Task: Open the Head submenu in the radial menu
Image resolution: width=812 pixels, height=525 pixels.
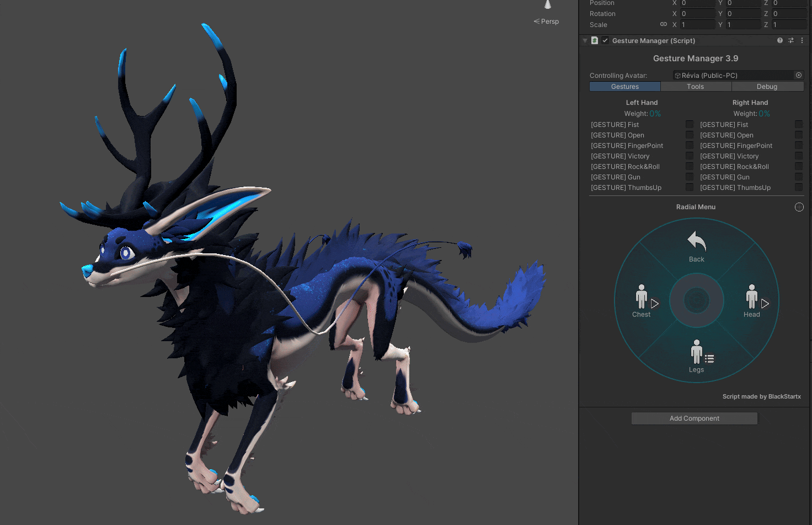Action: point(752,301)
